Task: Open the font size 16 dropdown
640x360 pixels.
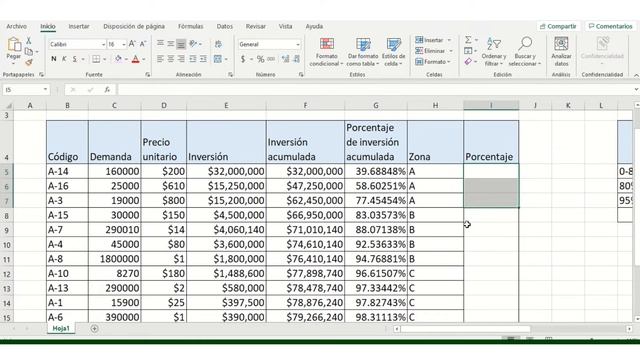Action: (123, 44)
